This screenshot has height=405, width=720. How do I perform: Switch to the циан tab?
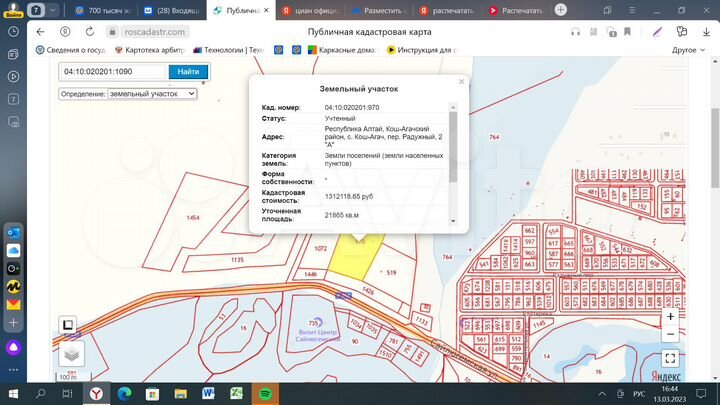click(x=308, y=11)
